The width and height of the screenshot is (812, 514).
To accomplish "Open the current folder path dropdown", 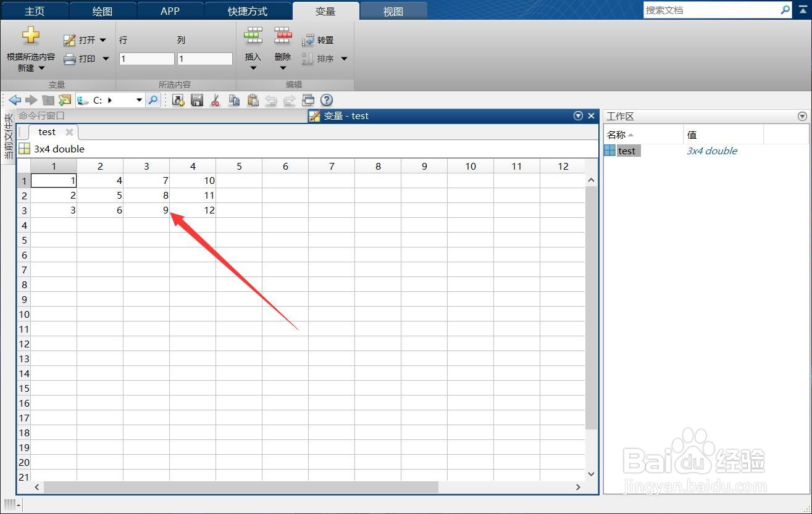I will tap(139, 100).
